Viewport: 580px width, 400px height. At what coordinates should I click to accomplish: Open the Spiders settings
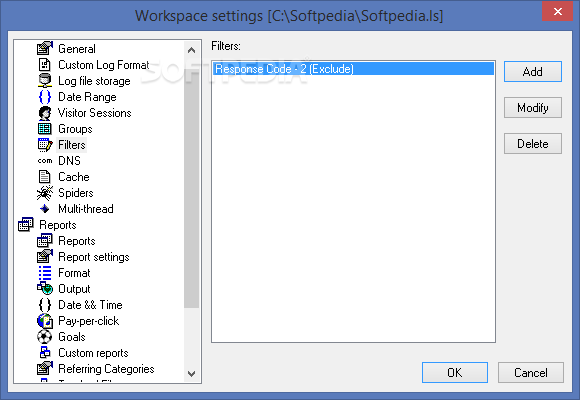(76, 193)
